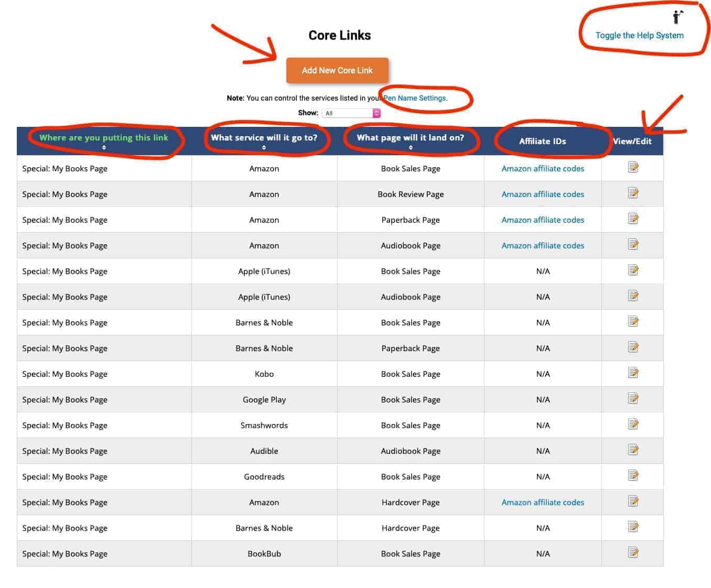Click N/A affiliate cell in the BookBub row
This screenshot has height=588, width=711.
[543, 554]
